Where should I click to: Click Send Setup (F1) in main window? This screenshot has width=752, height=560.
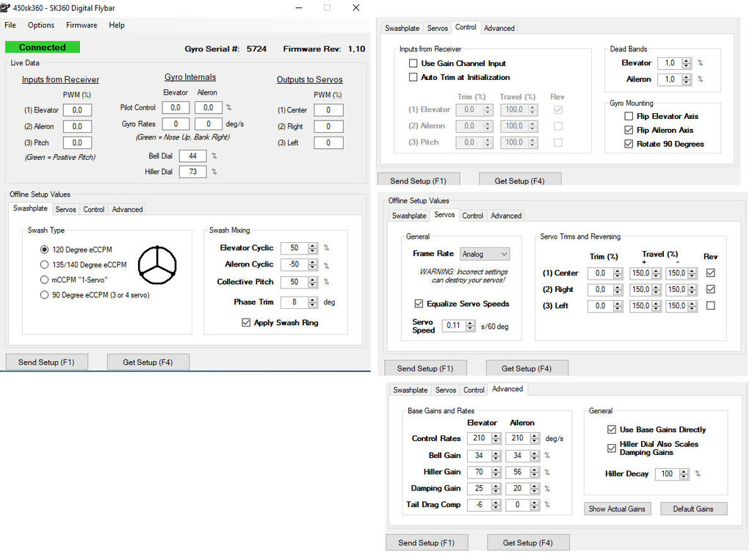47,362
